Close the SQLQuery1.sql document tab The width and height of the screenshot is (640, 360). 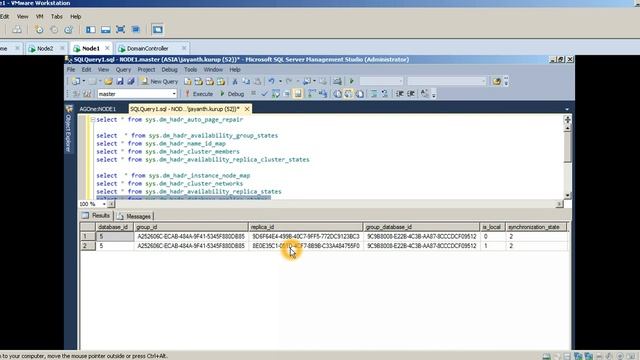(x=247, y=109)
